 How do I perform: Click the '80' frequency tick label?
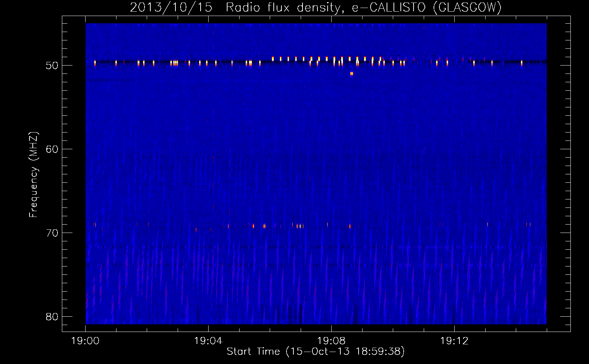[x=52, y=317]
